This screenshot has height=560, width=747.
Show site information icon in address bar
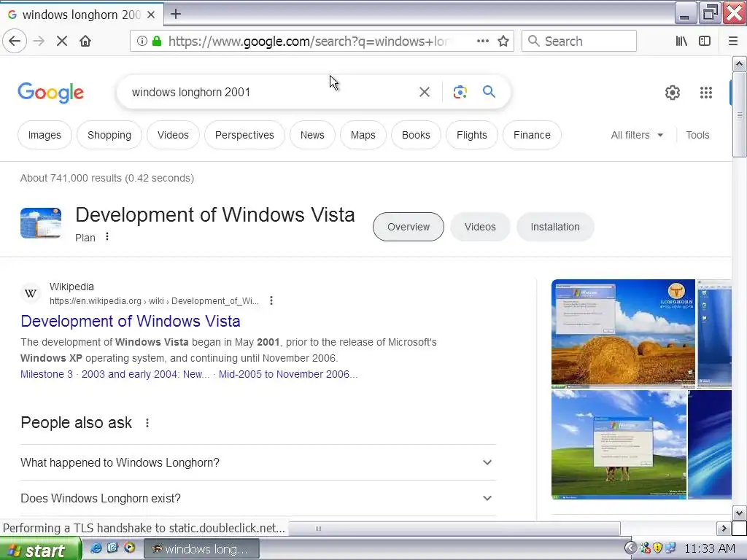click(142, 41)
